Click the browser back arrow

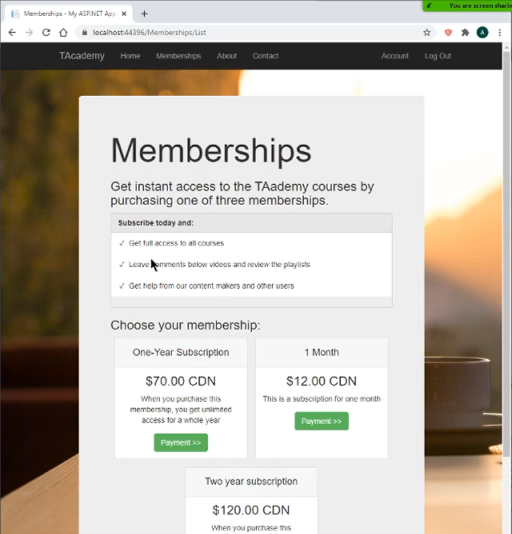pos(12,33)
